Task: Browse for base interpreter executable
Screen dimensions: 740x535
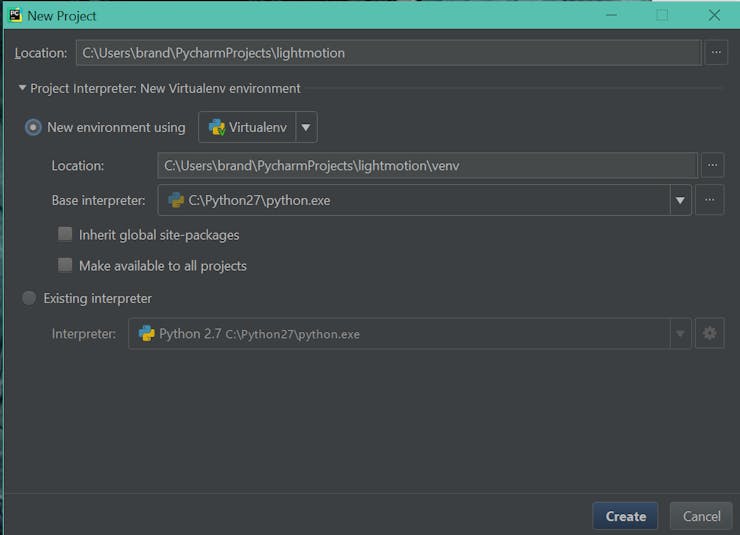Action: pyautogui.click(x=709, y=200)
